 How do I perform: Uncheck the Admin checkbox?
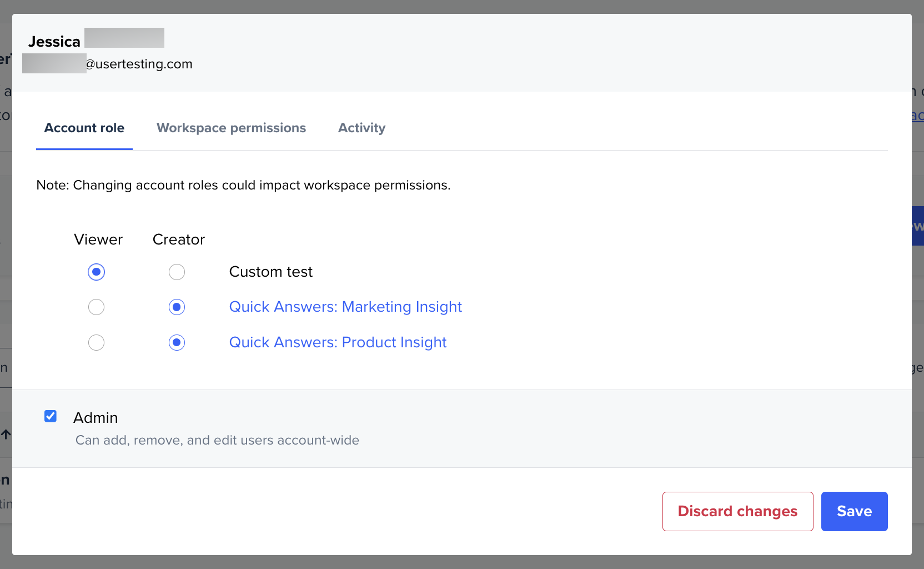(x=51, y=416)
